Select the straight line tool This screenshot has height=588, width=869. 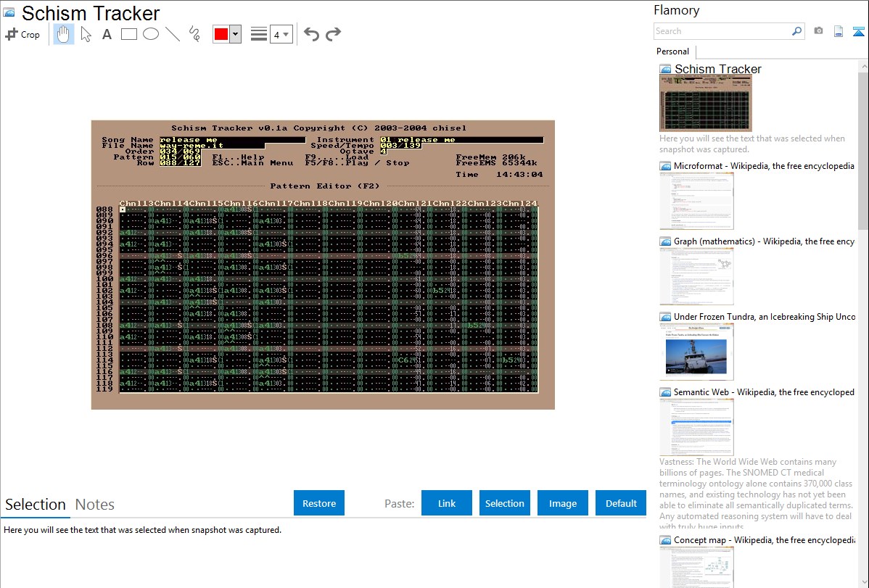[173, 34]
